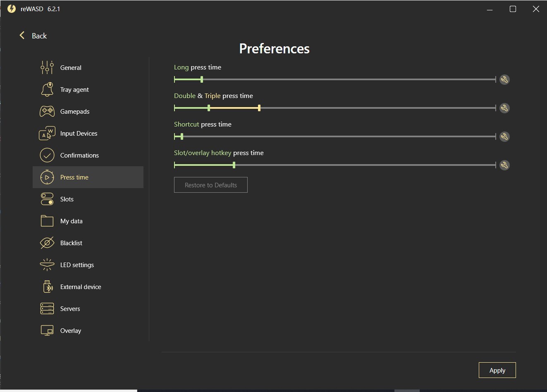Open the Servers settings page
The height and width of the screenshot is (392, 547).
coord(70,308)
